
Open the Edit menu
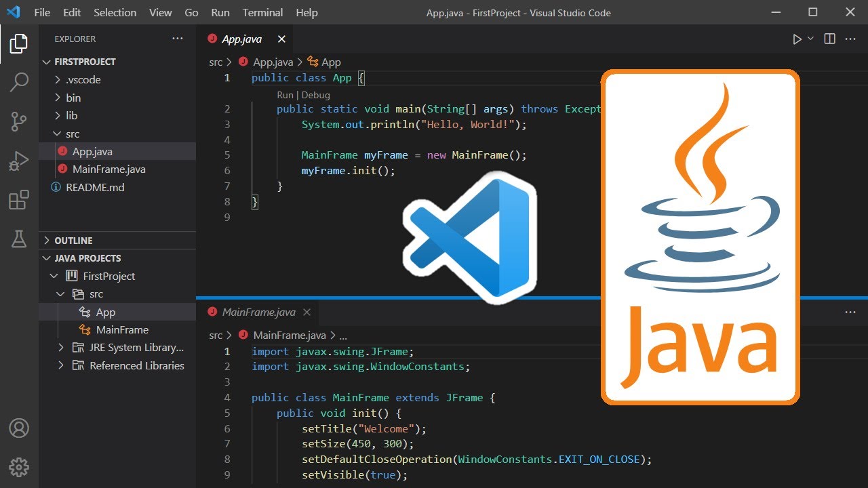coord(72,12)
